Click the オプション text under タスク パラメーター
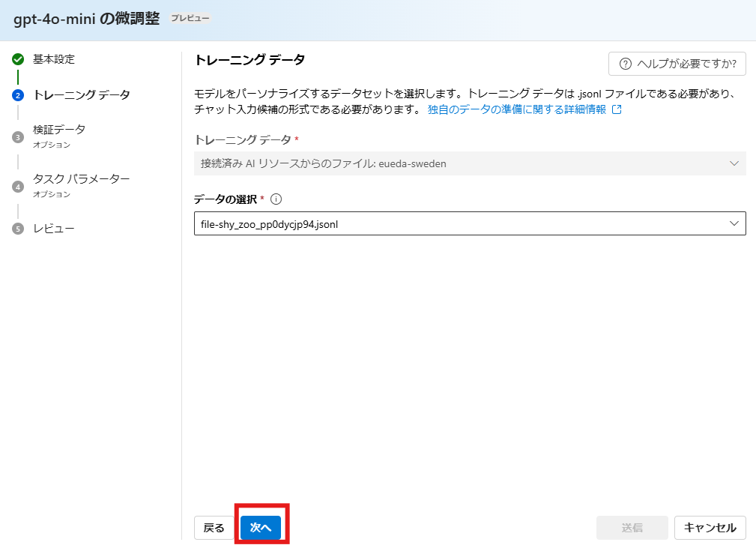Viewport: 756px width, 545px height. (52, 194)
